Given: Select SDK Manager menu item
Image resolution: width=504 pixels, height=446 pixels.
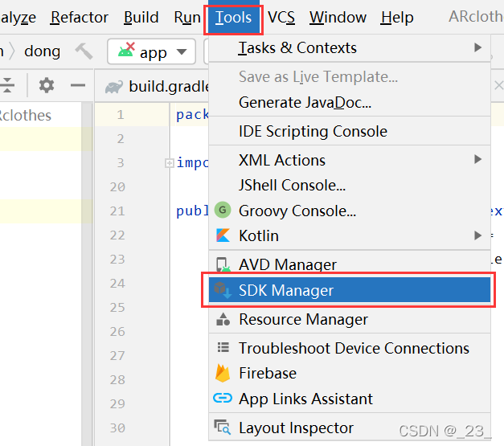Looking at the screenshot, I should 350,290.
